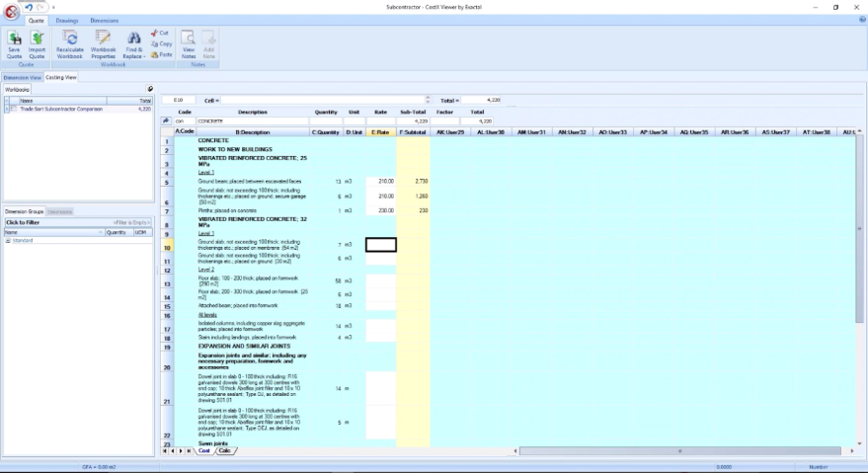Screen dimensions: 868x473
Task: Select row header 5
Action: pyautogui.click(x=167, y=182)
